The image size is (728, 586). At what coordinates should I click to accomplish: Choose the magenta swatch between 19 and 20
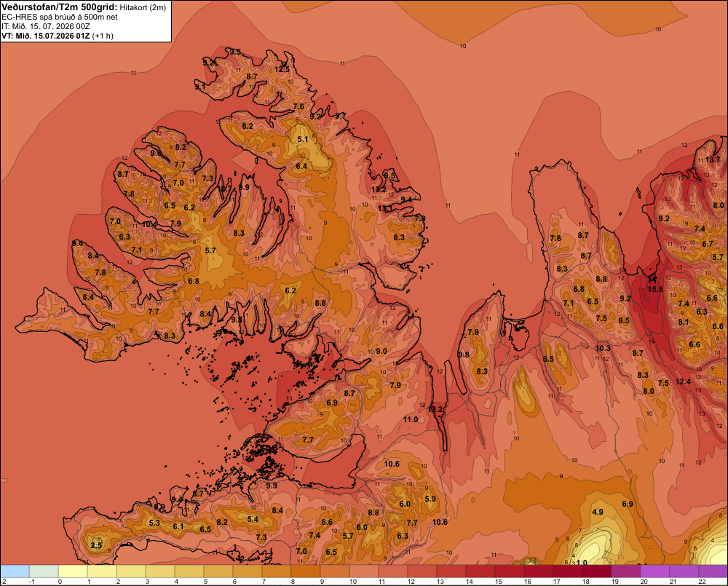tap(626, 571)
